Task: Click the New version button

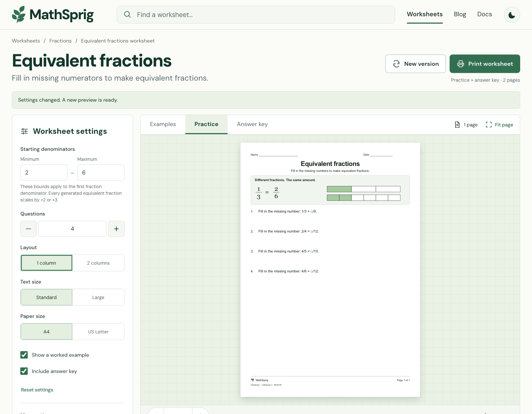Action: click(416, 64)
